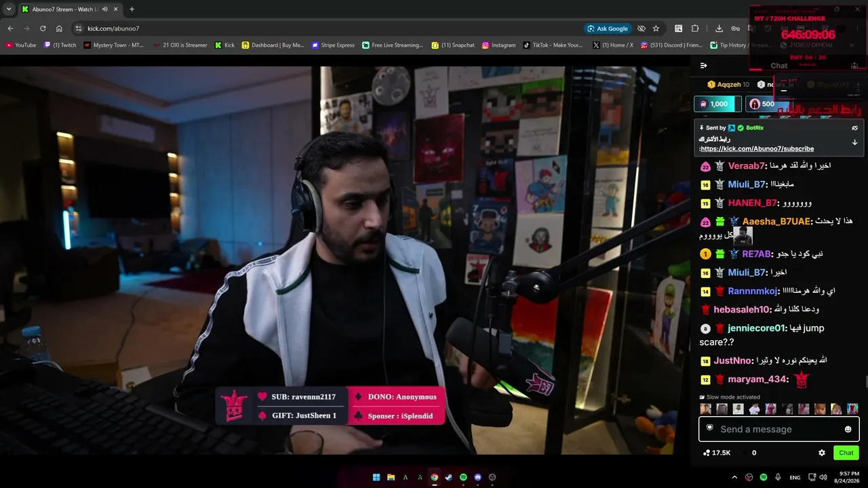Viewport: 868px width, 488px height.
Task: Click the chat identity badge icon
Action: coord(709,428)
